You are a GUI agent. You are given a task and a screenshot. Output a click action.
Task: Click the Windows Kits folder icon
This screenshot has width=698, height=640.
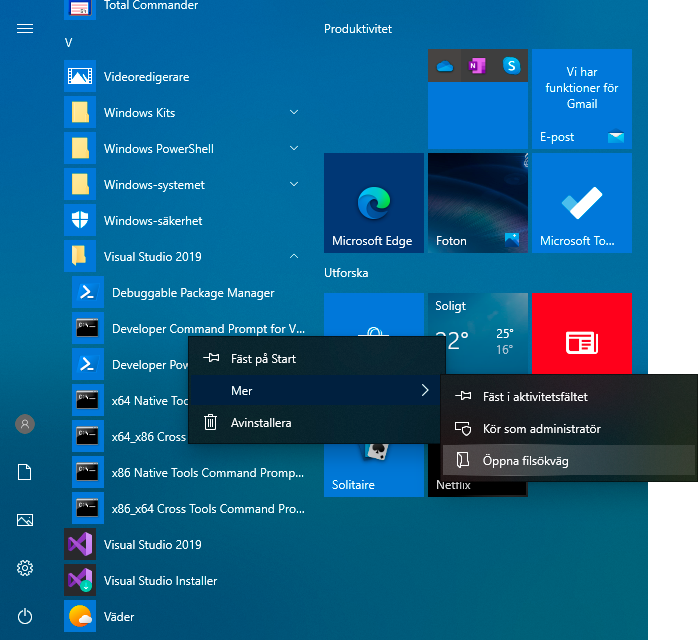pos(80,112)
